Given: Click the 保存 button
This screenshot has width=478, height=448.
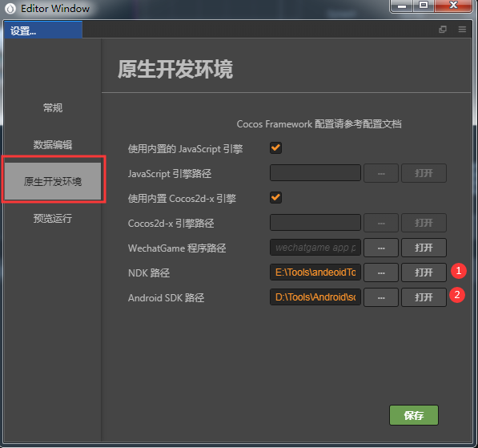Looking at the screenshot, I should 414,415.
